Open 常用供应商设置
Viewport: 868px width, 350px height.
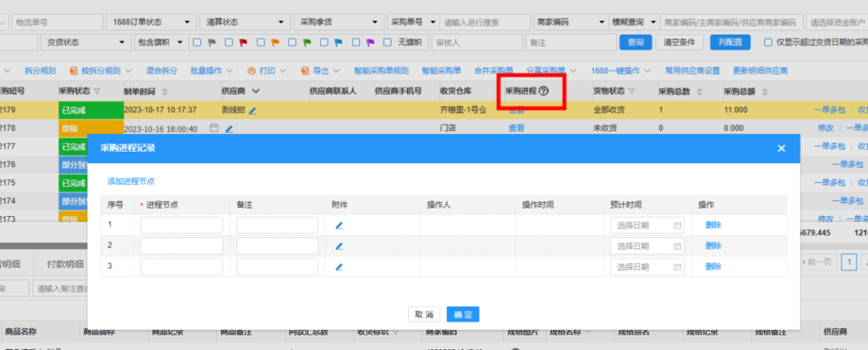click(x=693, y=71)
